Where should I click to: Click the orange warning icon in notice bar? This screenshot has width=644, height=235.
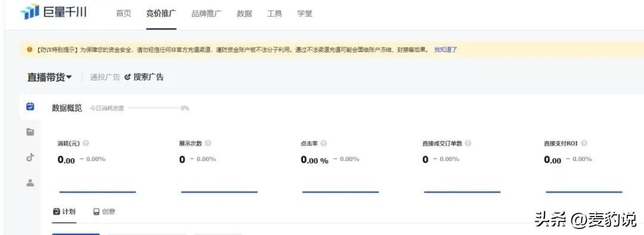point(30,50)
